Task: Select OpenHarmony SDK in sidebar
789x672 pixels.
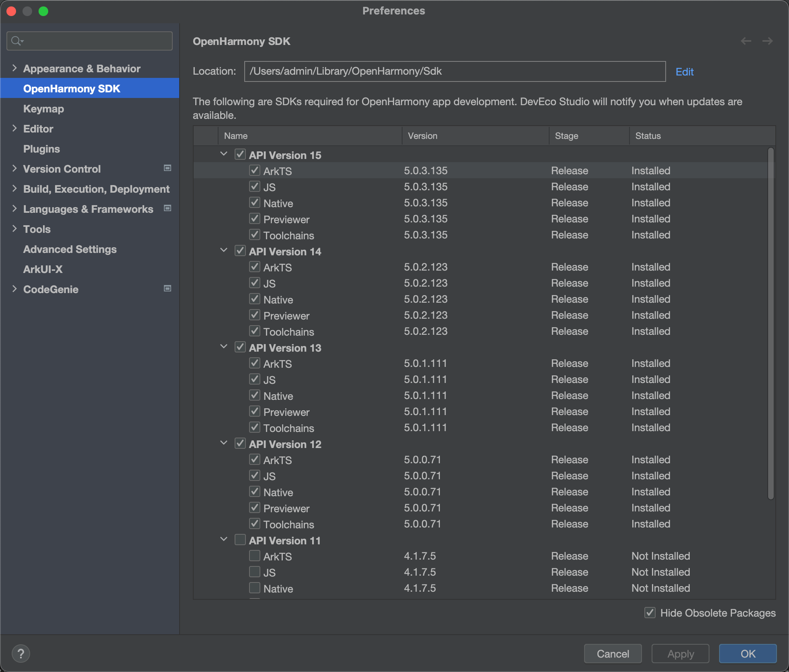Action: coord(90,88)
